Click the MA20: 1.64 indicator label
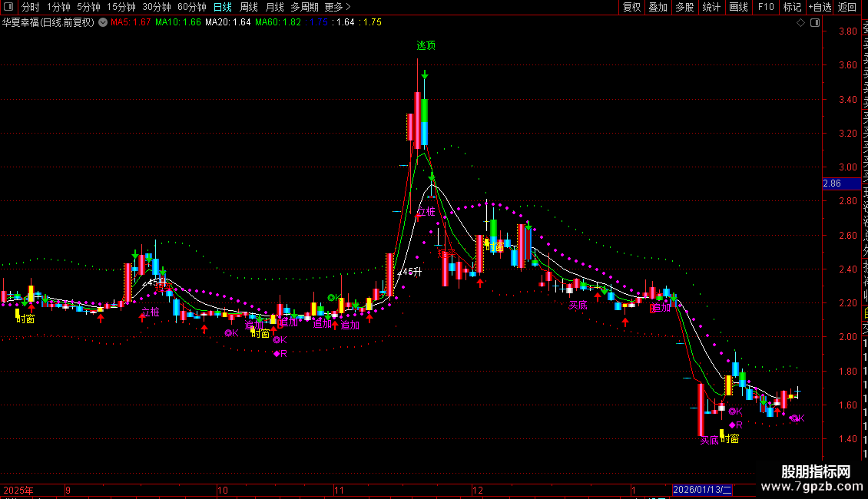The image size is (868, 499). [228, 23]
